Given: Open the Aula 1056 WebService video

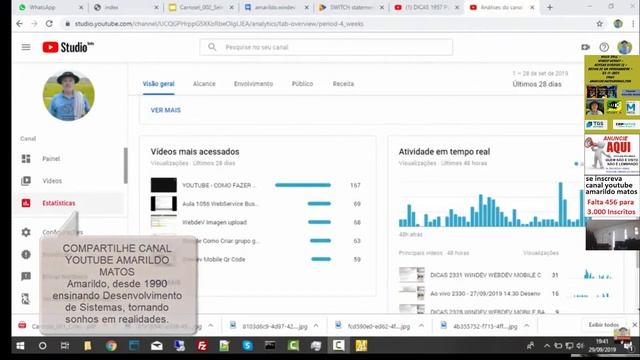Looking at the screenshot, I should pos(220,204).
